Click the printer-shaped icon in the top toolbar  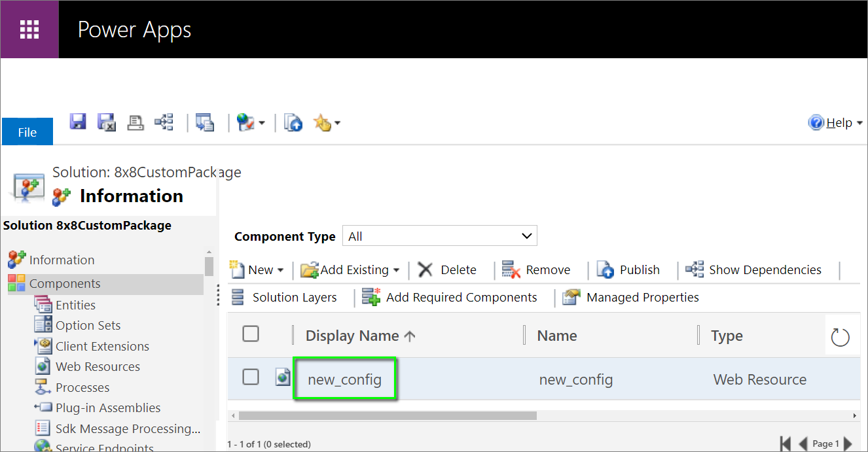[x=136, y=122]
